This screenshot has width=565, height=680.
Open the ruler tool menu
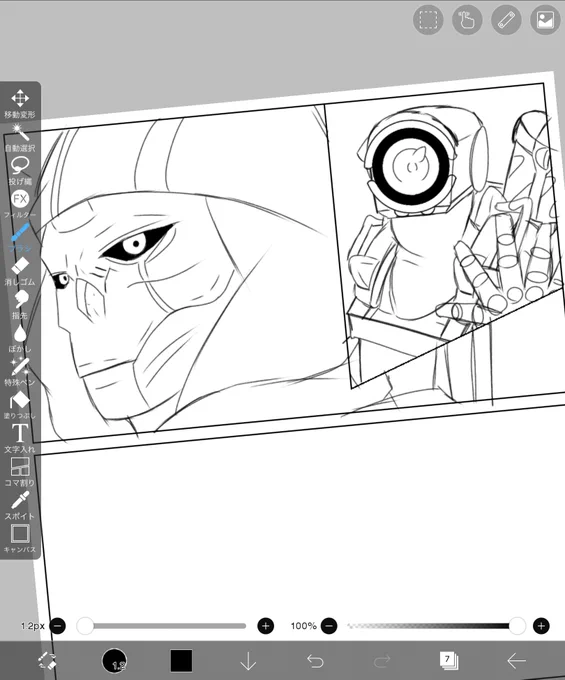tap(506, 20)
